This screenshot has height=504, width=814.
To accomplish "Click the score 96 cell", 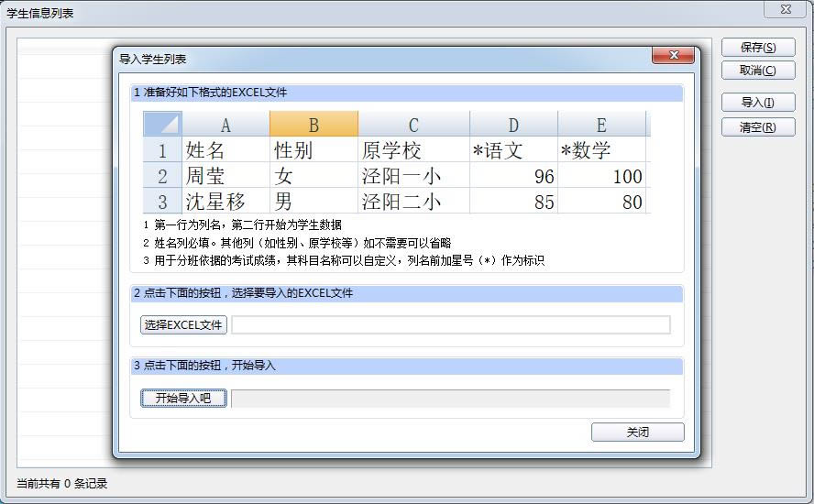I will pyautogui.click(x=513, y=175).
